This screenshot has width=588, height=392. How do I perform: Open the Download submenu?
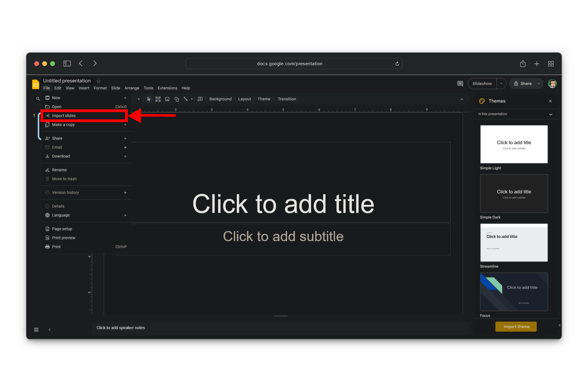(x=61, y=156)
